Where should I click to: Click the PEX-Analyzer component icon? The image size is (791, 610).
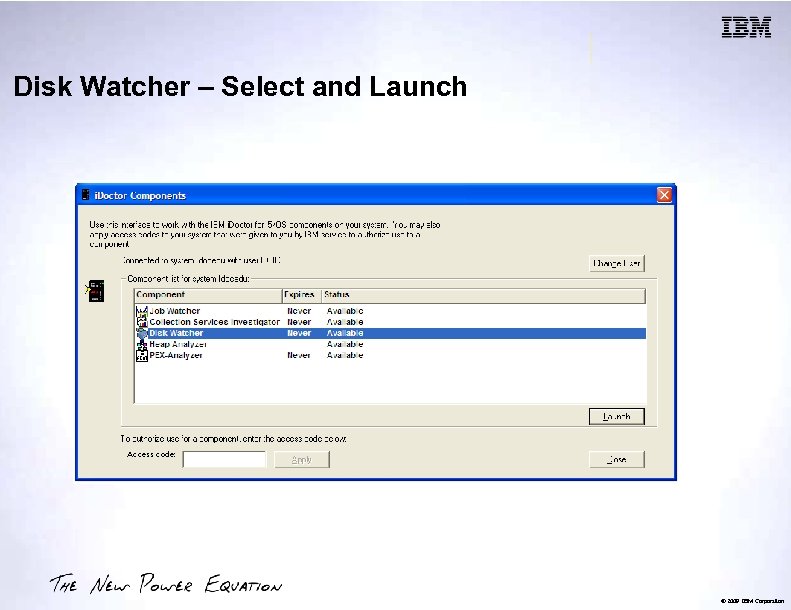point(142,355)
